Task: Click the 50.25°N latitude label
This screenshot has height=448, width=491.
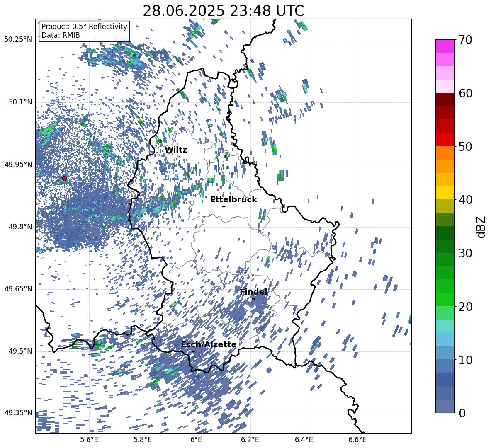Action: [18, 40]
